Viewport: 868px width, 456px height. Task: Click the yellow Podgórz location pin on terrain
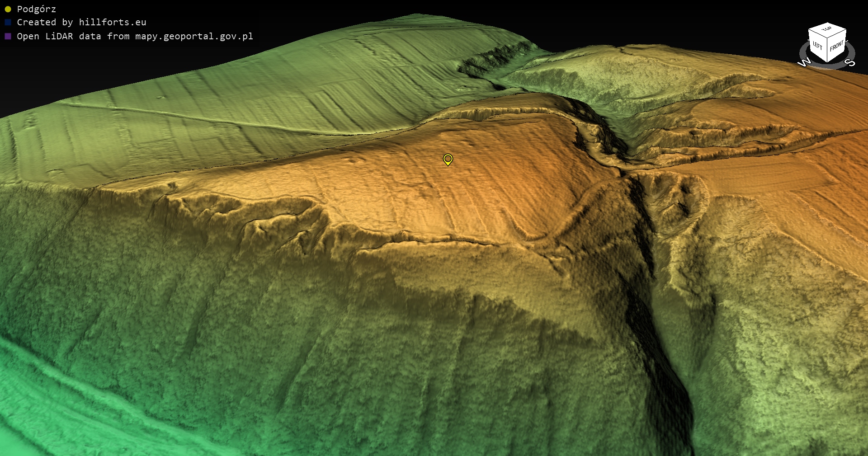point(448,159)
